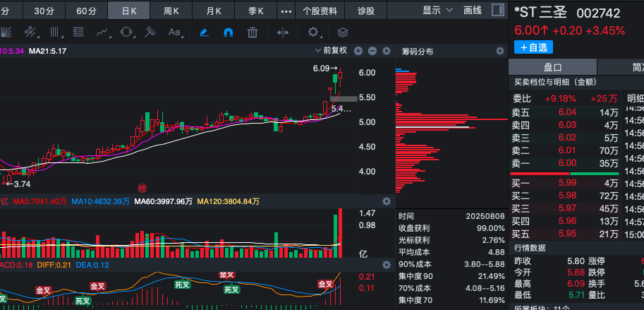
Task: Click the latest red candlestick near 6.09
Action: (x=340, y=76)
